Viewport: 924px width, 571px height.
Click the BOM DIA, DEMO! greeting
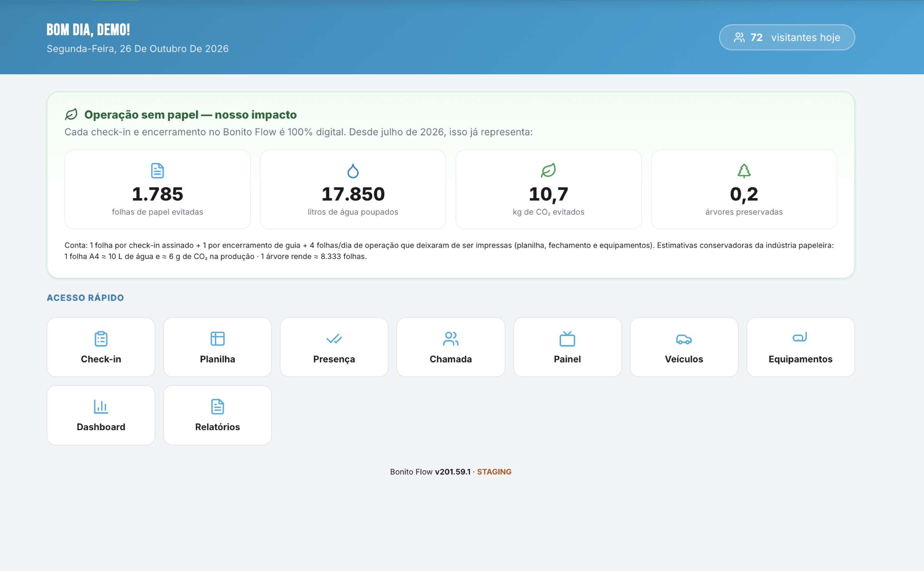coord(88,30)
